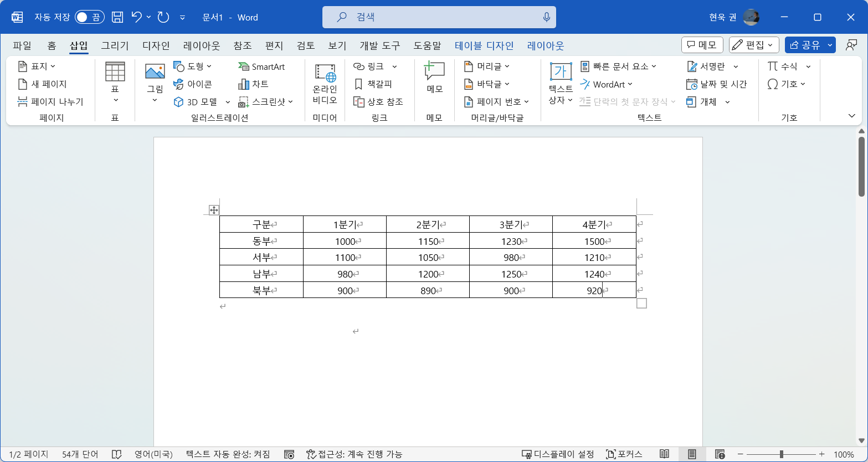Open the 스크린샷 screenshot dropdown
Viewport: 868px width, 462px height.
tap(266, 102)
